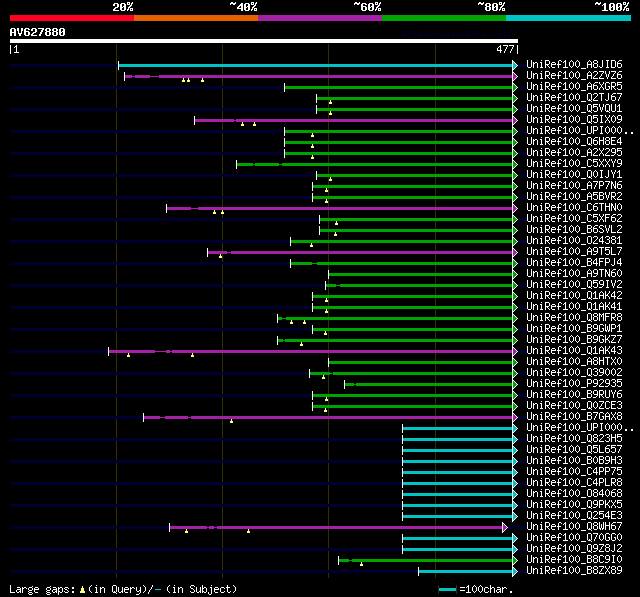Select the UniRef100_Q1AK42 label
Screen dimensions: 640x597
tap(574, 296)
